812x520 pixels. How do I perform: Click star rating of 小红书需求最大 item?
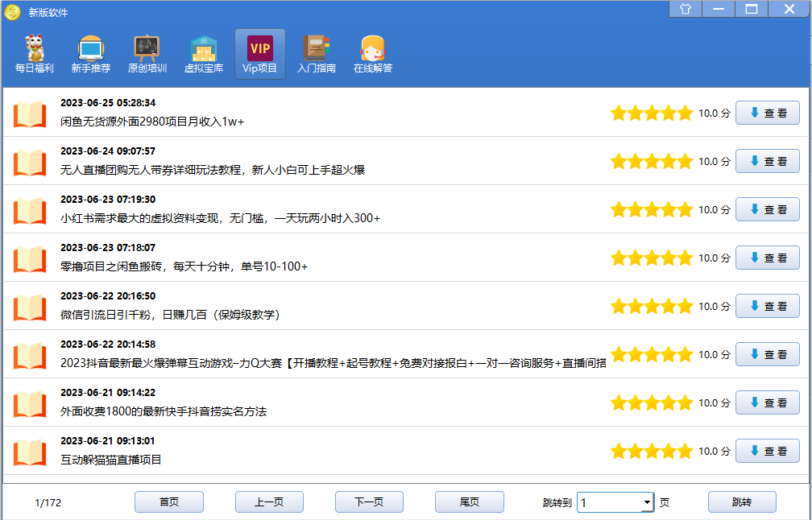652,209
